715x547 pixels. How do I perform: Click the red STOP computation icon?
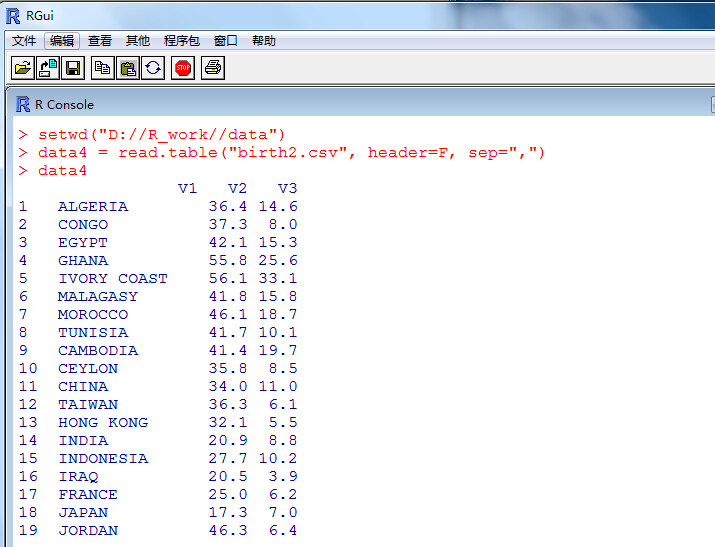point(183,68)
